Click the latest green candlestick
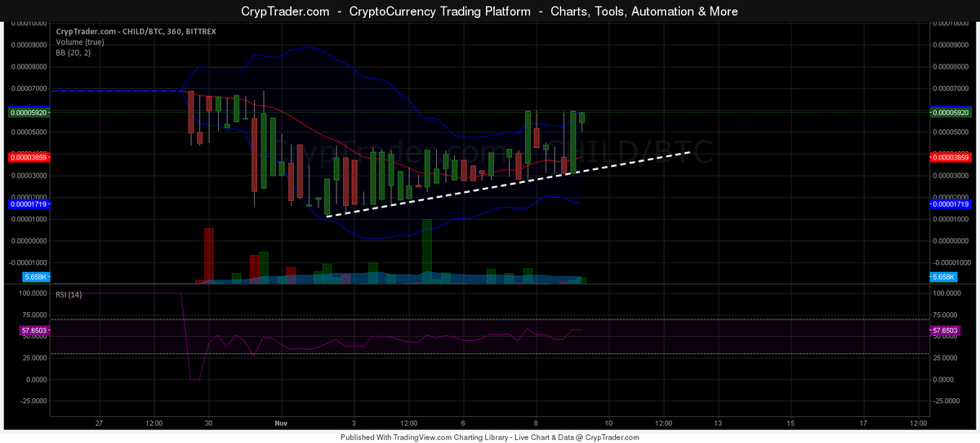980x443 pixels. 582,119
